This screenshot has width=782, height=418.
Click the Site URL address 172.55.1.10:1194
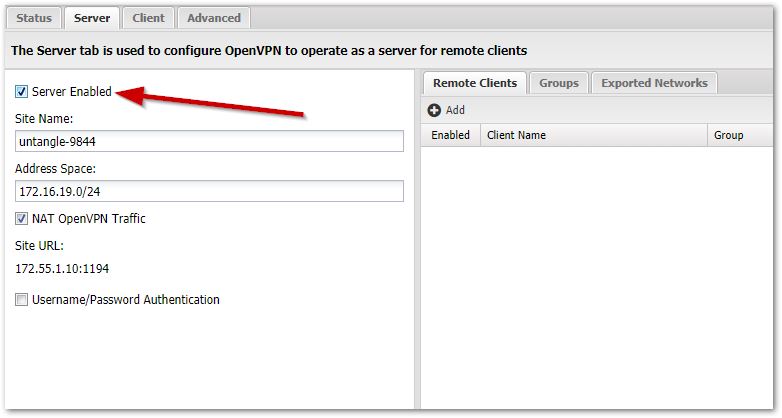(63, 269)
